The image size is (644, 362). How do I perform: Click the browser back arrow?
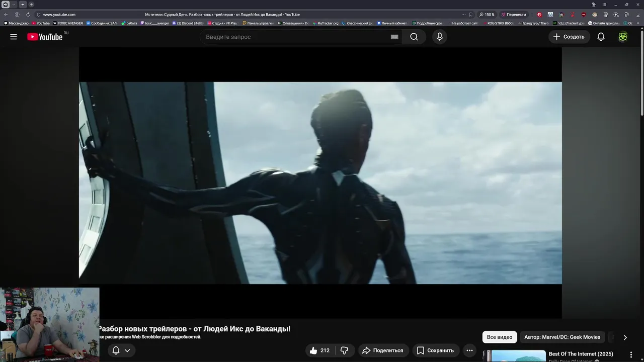[x=6, y=15]
